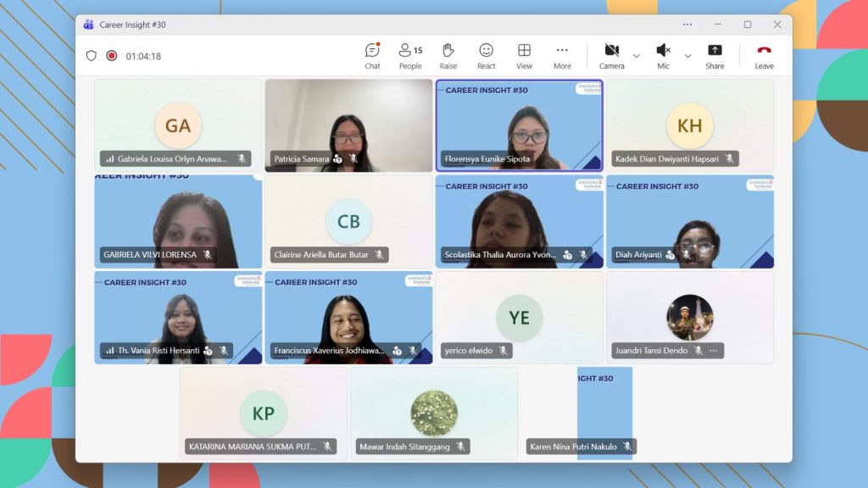
Task: Click background effects icon on Diah Ariyanti
Action: tap(670, 254)
